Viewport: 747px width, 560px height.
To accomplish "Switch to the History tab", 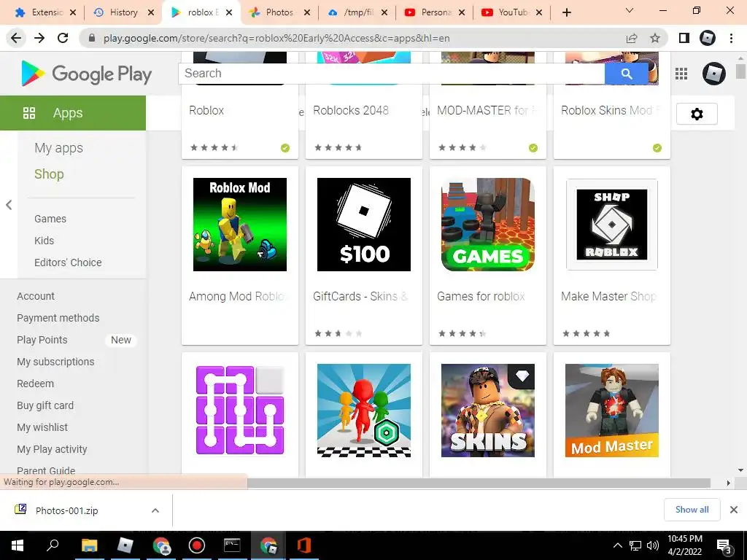I will click(124, 12).
